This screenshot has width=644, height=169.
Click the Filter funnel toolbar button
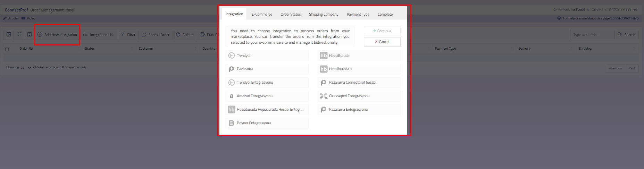click(x=128, y=35)
